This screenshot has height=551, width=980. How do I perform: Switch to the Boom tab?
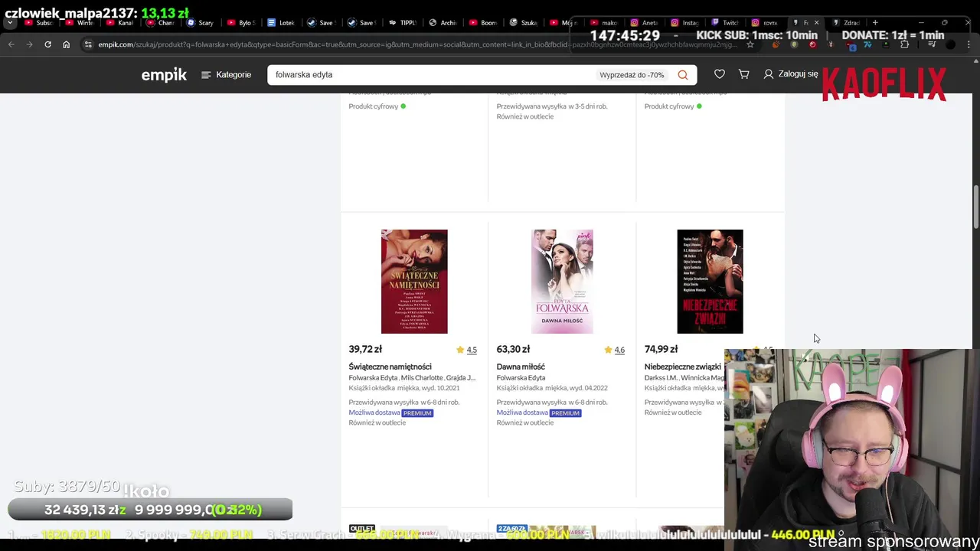click(x=483, y=23)
